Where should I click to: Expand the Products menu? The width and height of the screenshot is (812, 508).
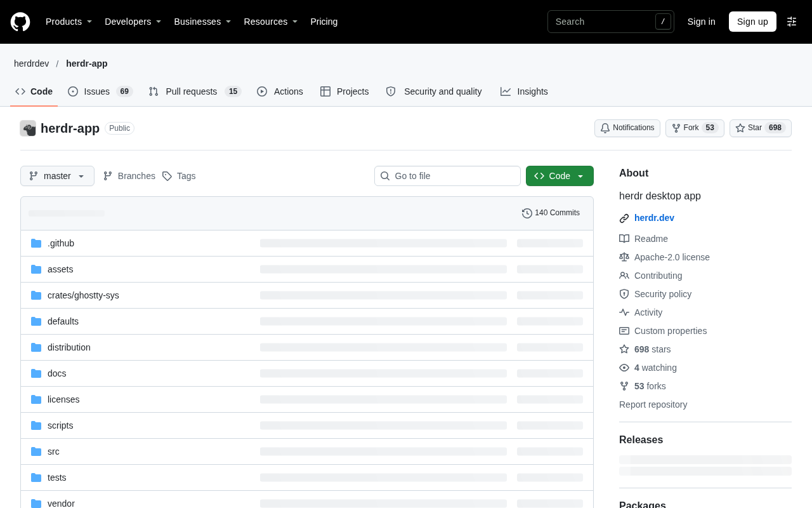click(x=69, y=22)
